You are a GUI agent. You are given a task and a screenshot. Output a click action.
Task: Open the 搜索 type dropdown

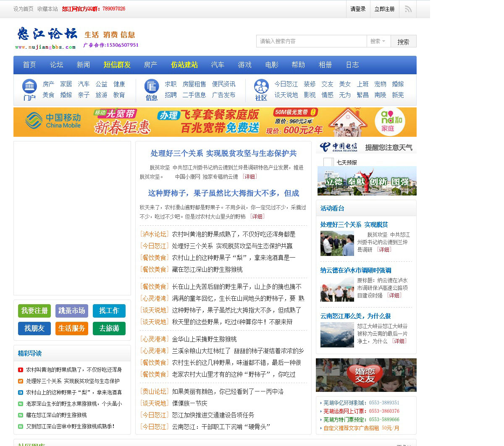378,41
